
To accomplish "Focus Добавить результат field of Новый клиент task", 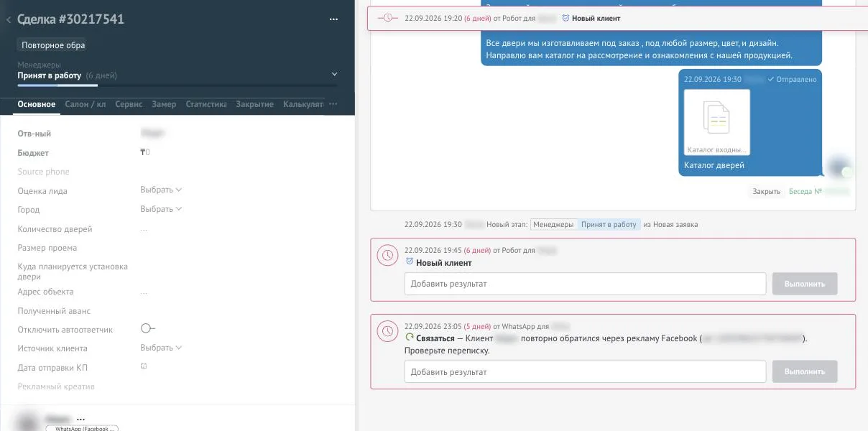I will (x=585, y=284).
